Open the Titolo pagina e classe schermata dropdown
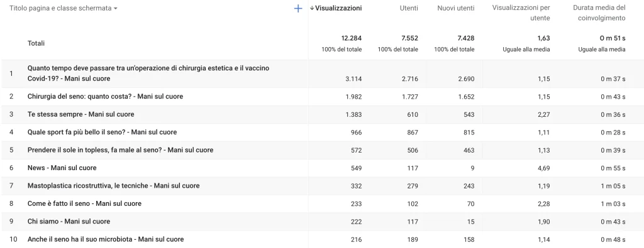644x248 pixels. (64, 8)
